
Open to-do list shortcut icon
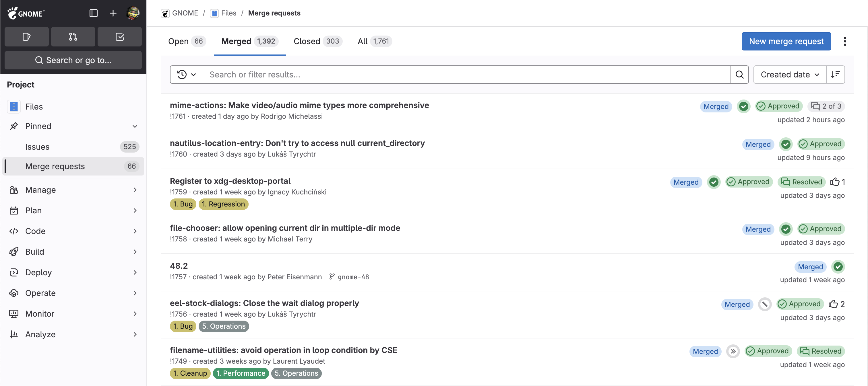[x=120, y=37]
